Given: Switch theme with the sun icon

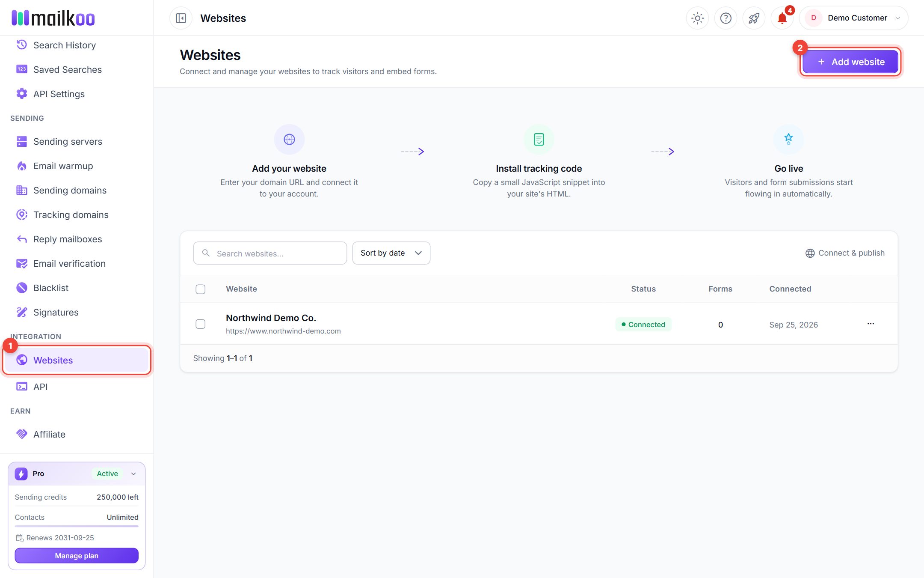Looking at the screenshot, I should tap(697, 18).
